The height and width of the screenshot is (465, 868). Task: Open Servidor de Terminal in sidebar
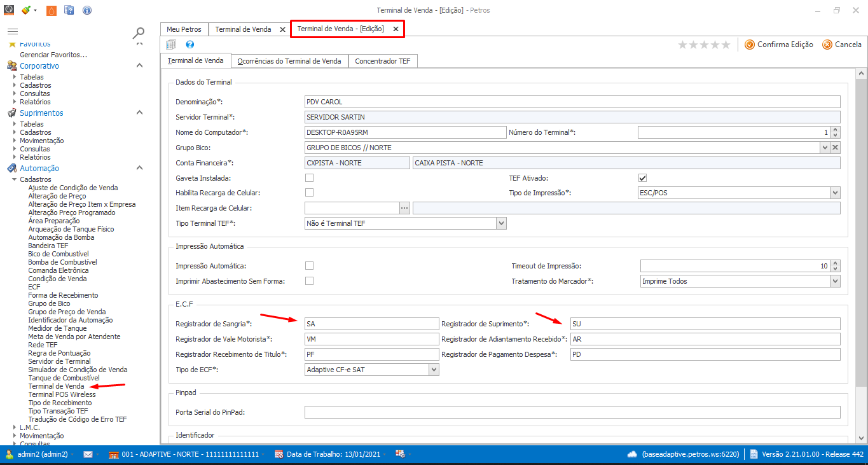(59, 361)
